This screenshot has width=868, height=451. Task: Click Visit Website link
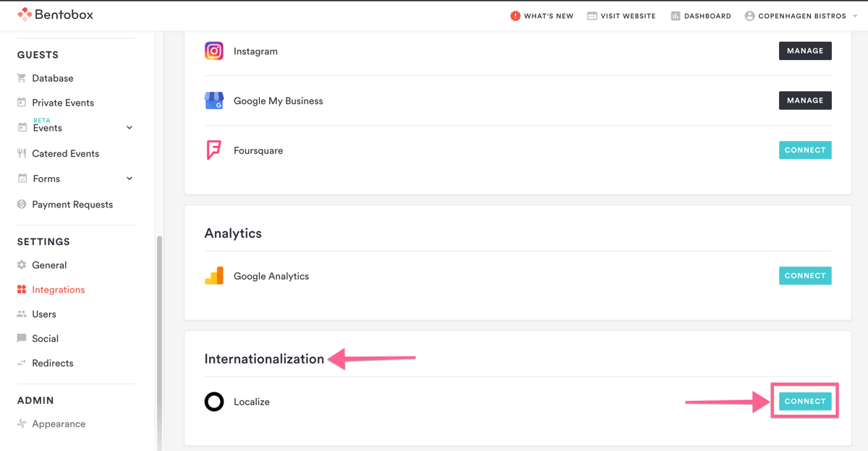coord(628,16)
